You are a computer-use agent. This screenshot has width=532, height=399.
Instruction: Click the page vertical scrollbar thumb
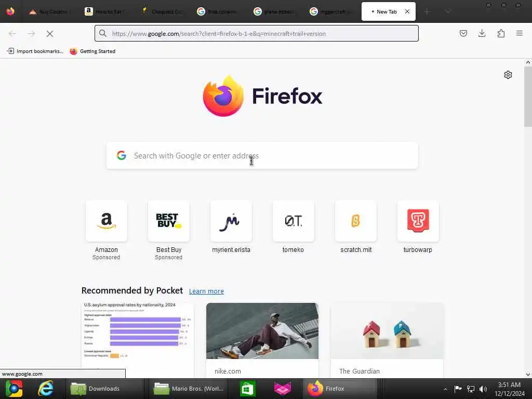528,97
